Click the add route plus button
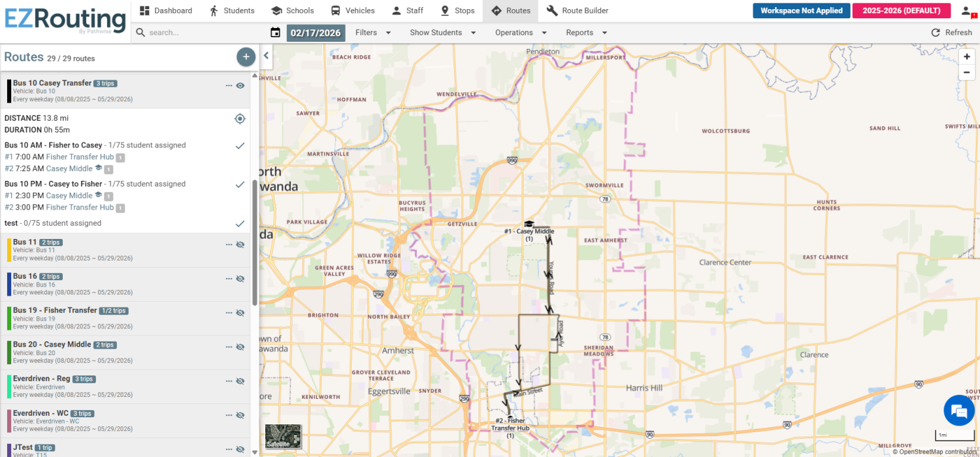Screen dimensions: 980x457 point(246,57)
